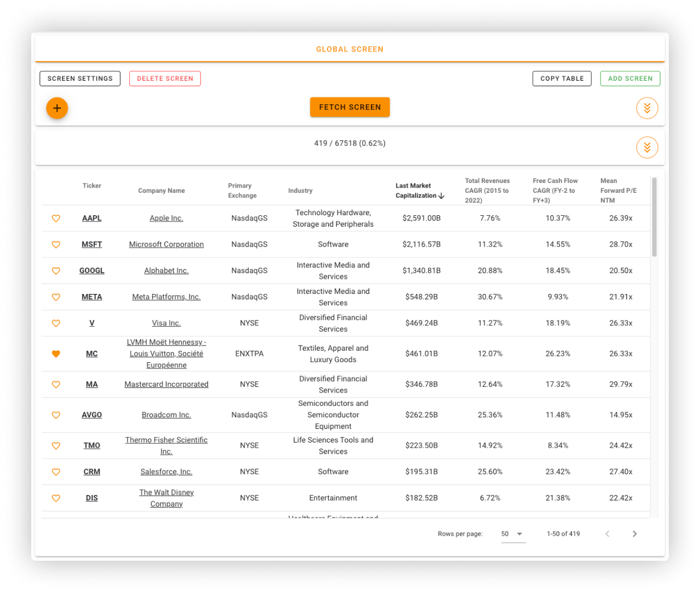Toggle favorite heart on META row

coord(56,297)
